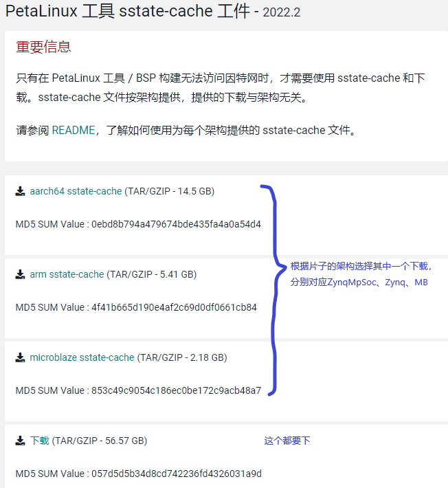The image size is (448, 488).
Task: Select MD5 value 853c49c9054c186ec0be172c9acb48a7
Action: coord(176,390)
